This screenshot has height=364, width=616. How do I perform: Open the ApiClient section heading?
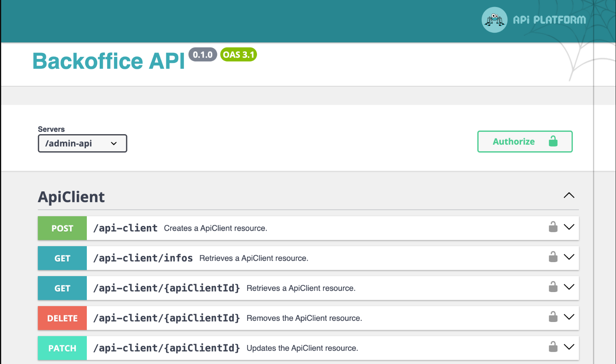tap(71, 197)
